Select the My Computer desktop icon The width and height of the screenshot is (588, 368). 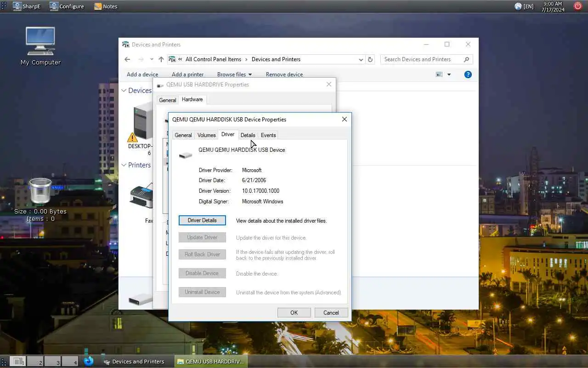(40, 46)
